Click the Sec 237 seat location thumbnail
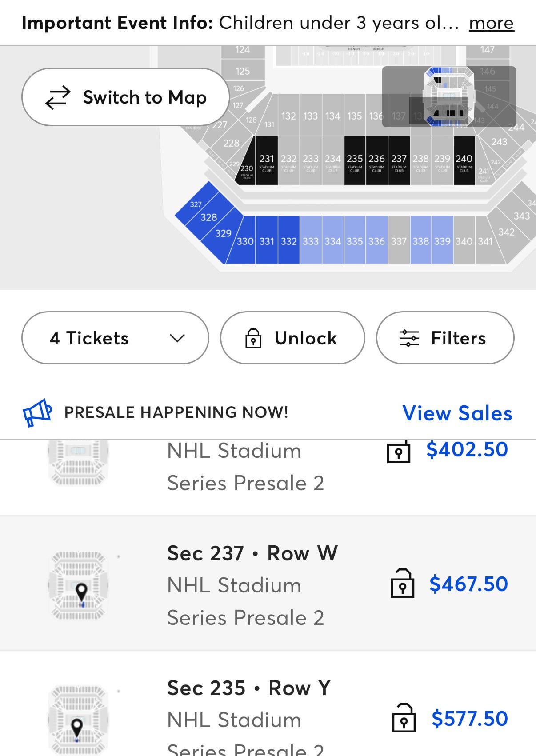Screen dimensions: 536x756 click(79, 585)
